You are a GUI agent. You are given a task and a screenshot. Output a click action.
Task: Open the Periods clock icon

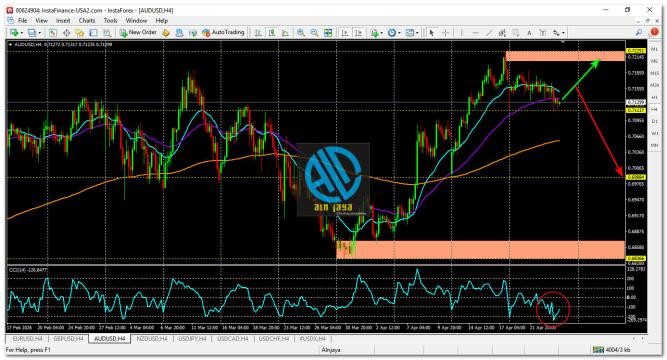[x=392, y=33]
